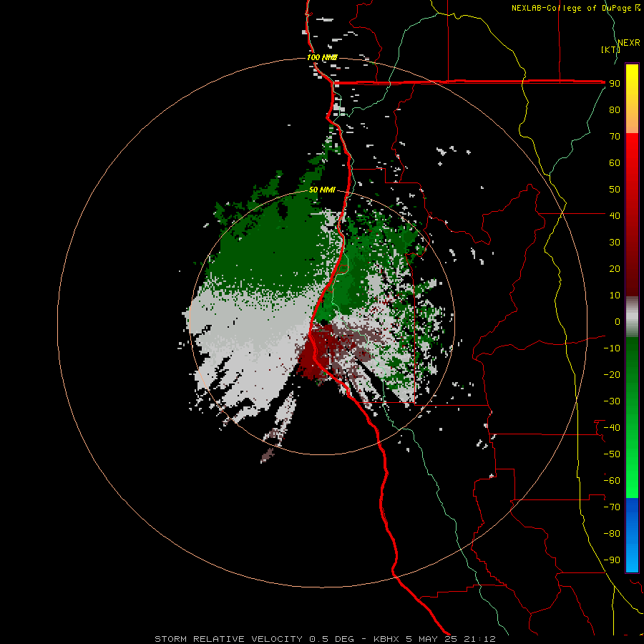
Task: Click the 70 value on the velocity scale
Action: (615, 137)
